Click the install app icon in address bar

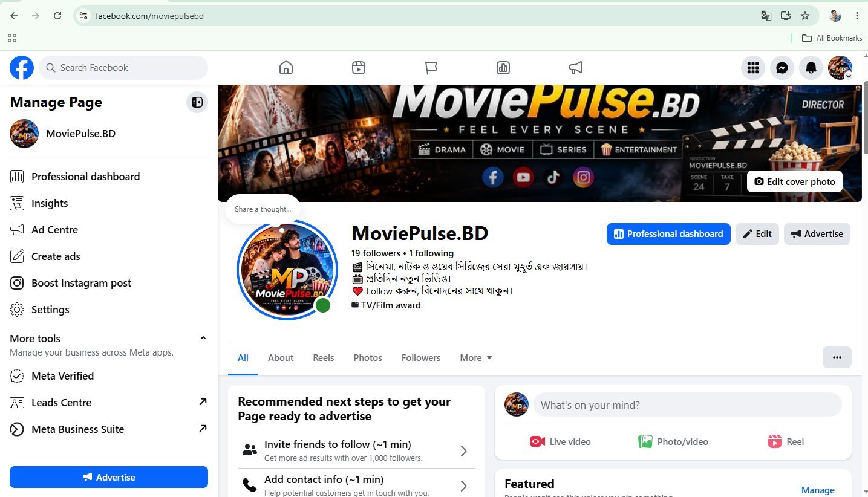click(786, 16)
